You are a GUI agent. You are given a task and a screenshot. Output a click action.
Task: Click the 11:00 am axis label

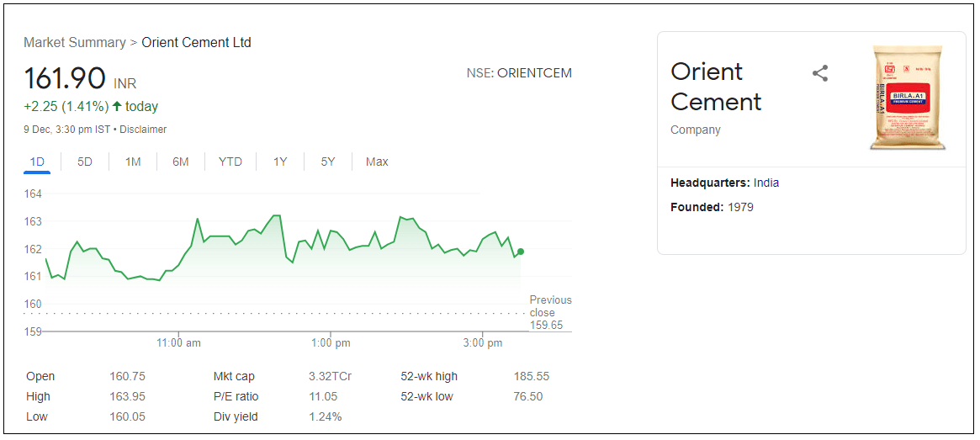tap(178, 343)
